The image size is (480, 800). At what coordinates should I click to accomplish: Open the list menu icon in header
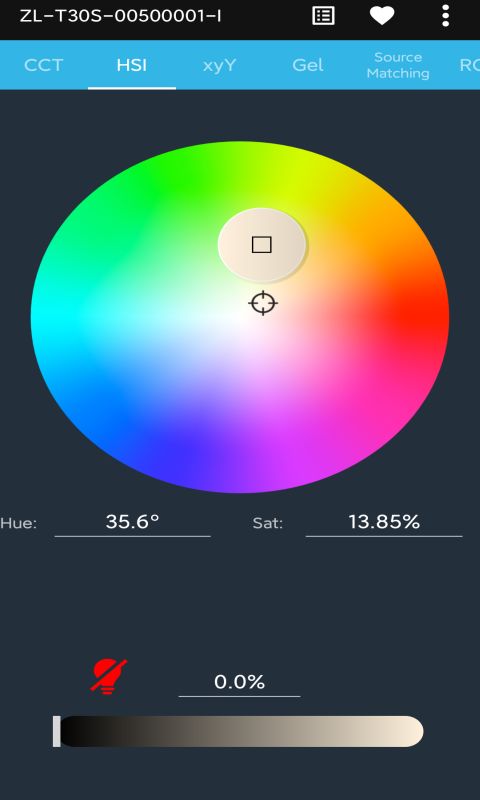point(323,16)
